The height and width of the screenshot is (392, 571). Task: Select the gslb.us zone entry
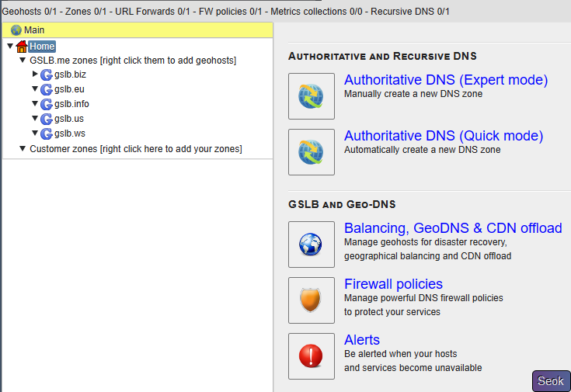pos(68,119)
